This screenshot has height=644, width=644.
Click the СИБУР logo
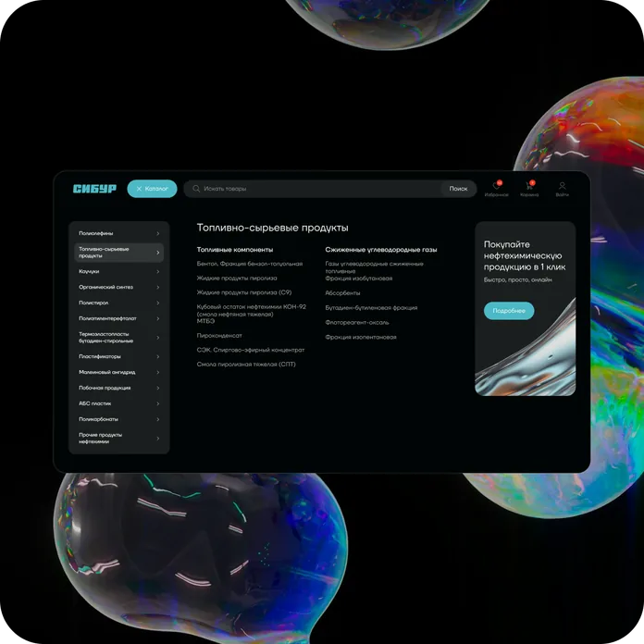point(94,189)
